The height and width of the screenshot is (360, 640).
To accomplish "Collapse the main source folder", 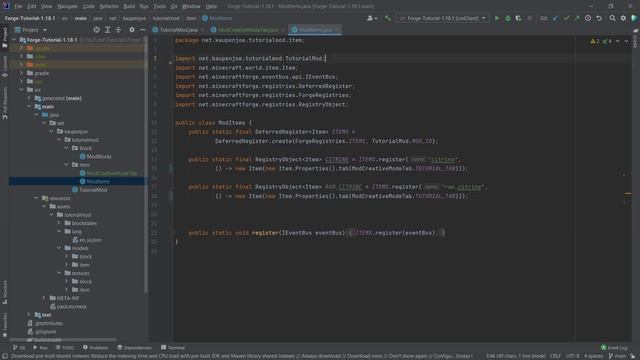I will click(29, 107).
